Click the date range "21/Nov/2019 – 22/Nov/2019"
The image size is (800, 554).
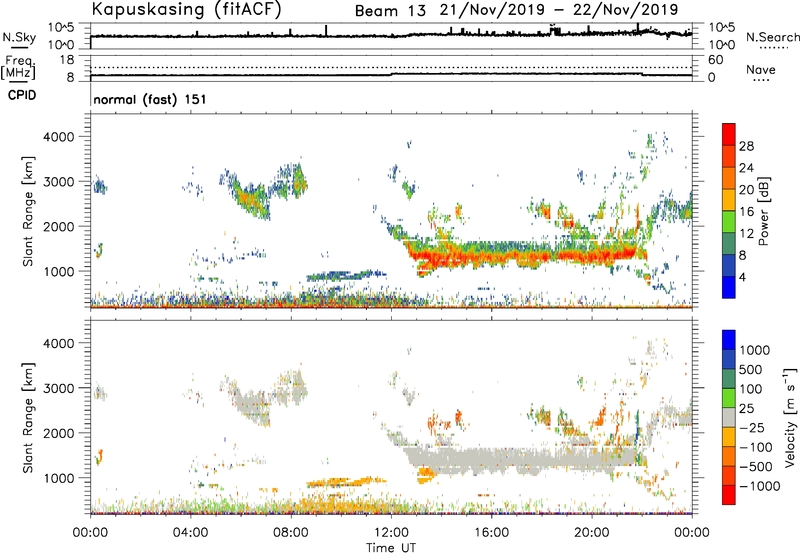pyautogui.click(x=559, y=10)
